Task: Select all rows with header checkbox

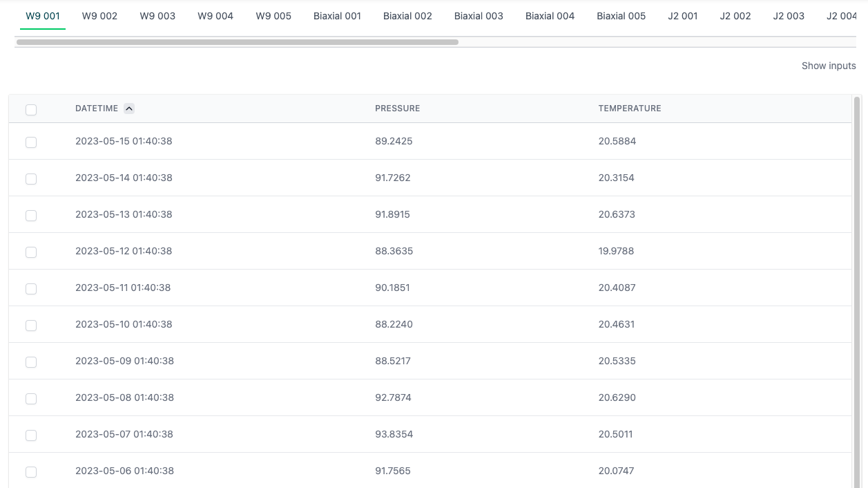Action: click(x=31, y=110)
